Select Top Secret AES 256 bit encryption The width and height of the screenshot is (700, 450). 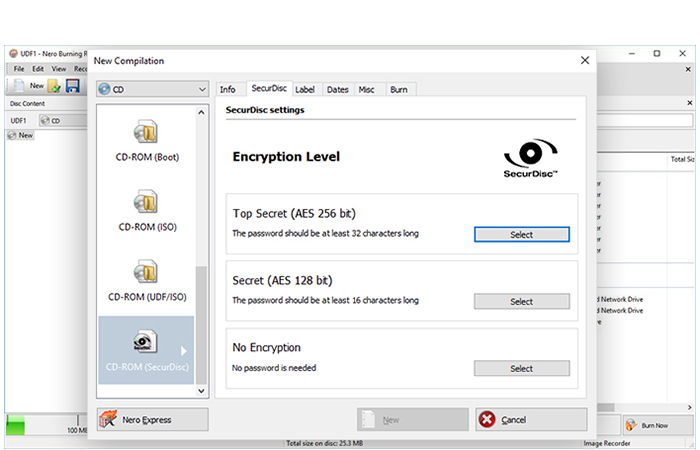(x=521, y=235)
